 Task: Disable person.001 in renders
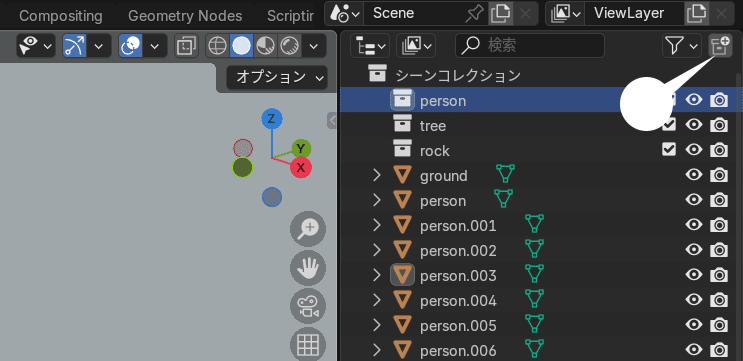(x=719, y=225)
